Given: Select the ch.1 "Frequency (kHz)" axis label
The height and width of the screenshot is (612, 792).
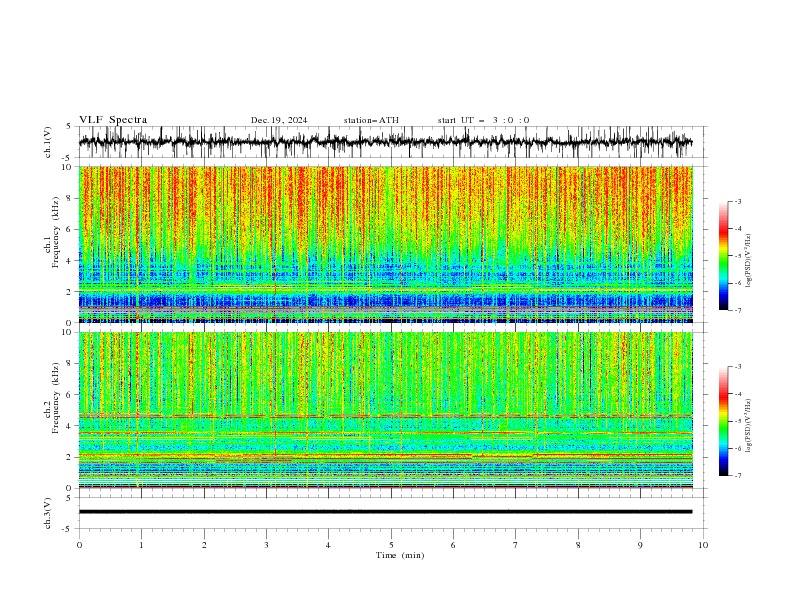Looking at the screenshot, I should (57, 232).
